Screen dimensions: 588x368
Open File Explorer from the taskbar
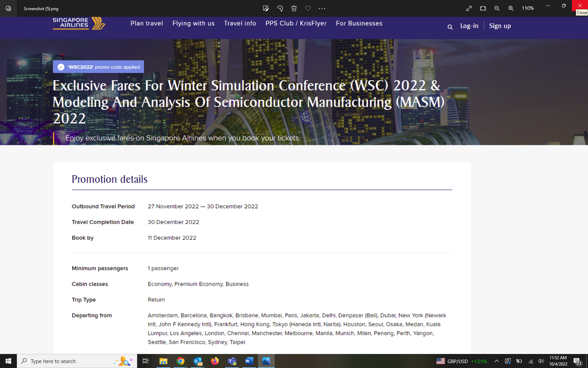[x=163, y=361]
